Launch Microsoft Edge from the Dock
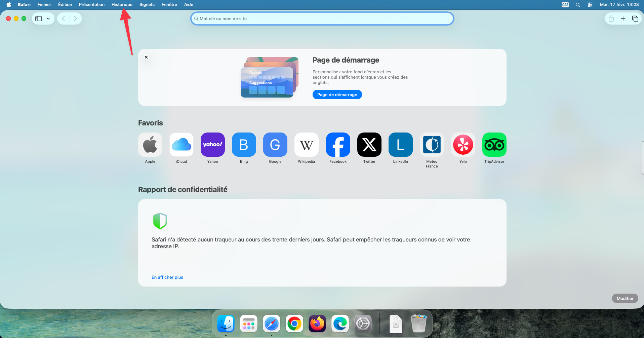 [340, 324]
